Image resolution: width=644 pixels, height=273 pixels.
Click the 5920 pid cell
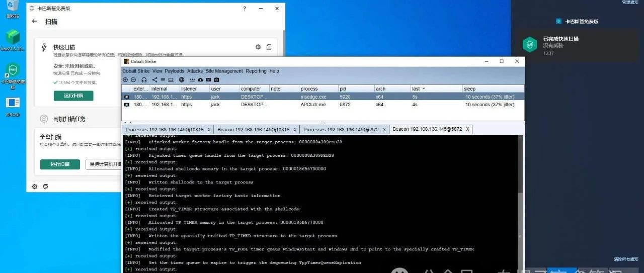(356, 97)
